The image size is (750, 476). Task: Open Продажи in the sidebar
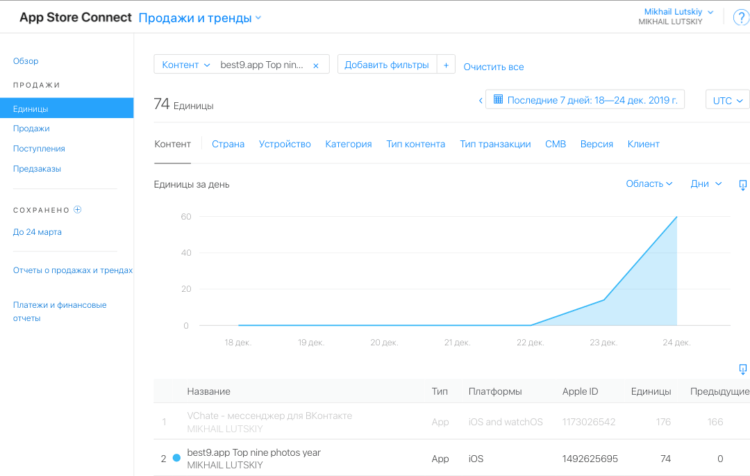tap(31, 128)
